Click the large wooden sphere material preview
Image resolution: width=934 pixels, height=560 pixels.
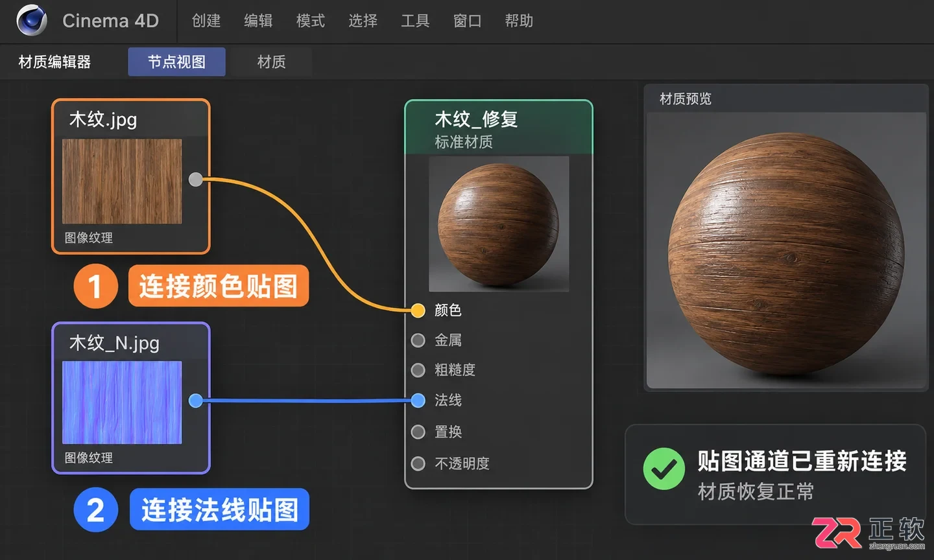[x=786, y=254]
